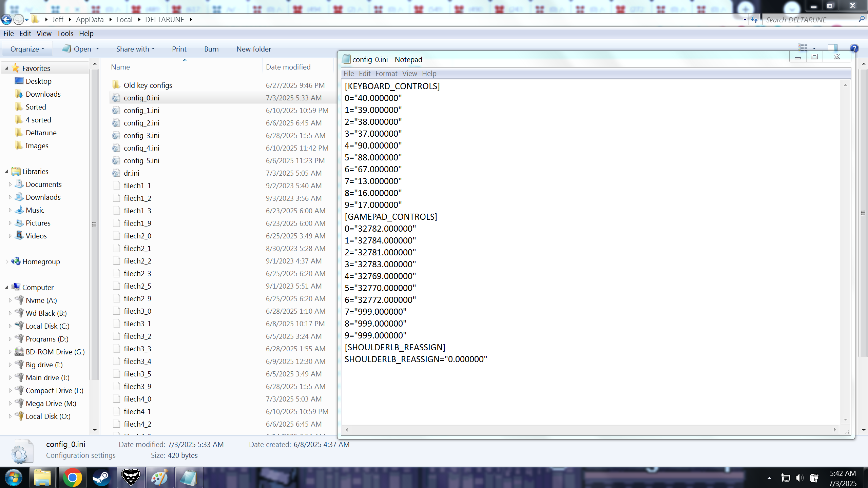Collapse the Libraries tree section
The image size is (868, 488).
coord(6,171)
